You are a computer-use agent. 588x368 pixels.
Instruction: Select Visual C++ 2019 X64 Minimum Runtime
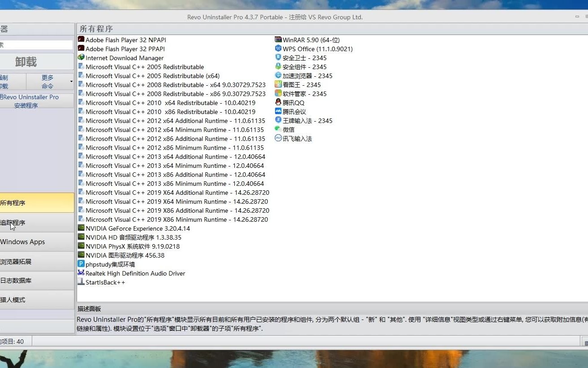[x=173, y=202]
